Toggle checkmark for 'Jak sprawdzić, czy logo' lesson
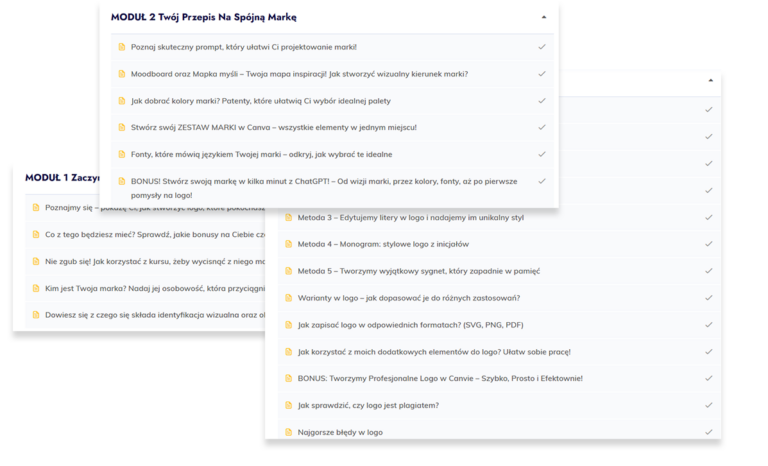The height and width of the screenshot is (466, 768). (x=708, y=405)
